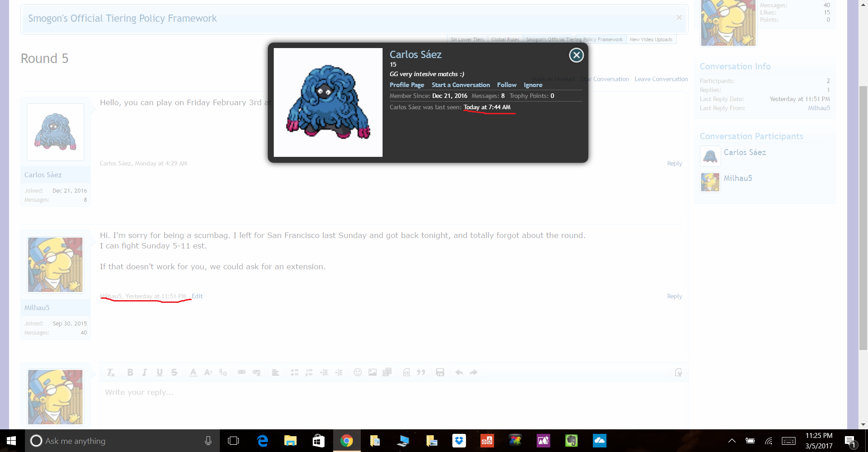The image size is (868, 452).
Task: Open the text color picker
Action: point(193,372)
